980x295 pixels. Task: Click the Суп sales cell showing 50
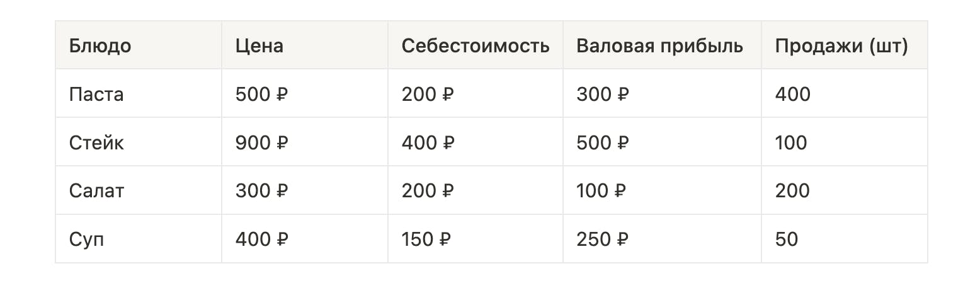787,239
